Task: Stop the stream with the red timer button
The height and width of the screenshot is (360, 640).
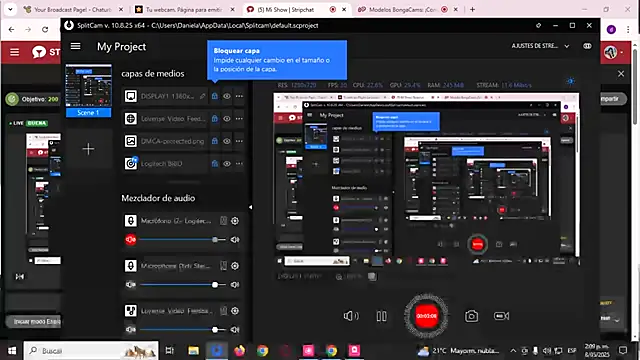Action: click(426, 316)
